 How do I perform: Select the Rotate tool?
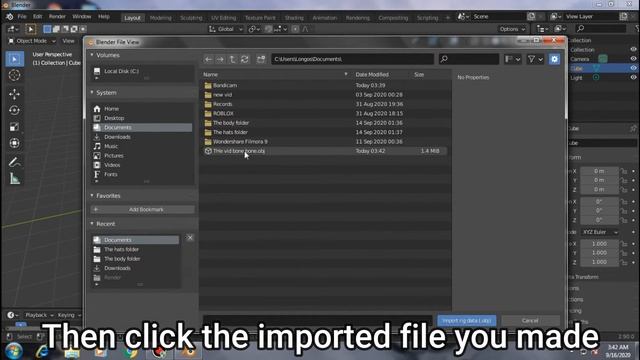15,110
